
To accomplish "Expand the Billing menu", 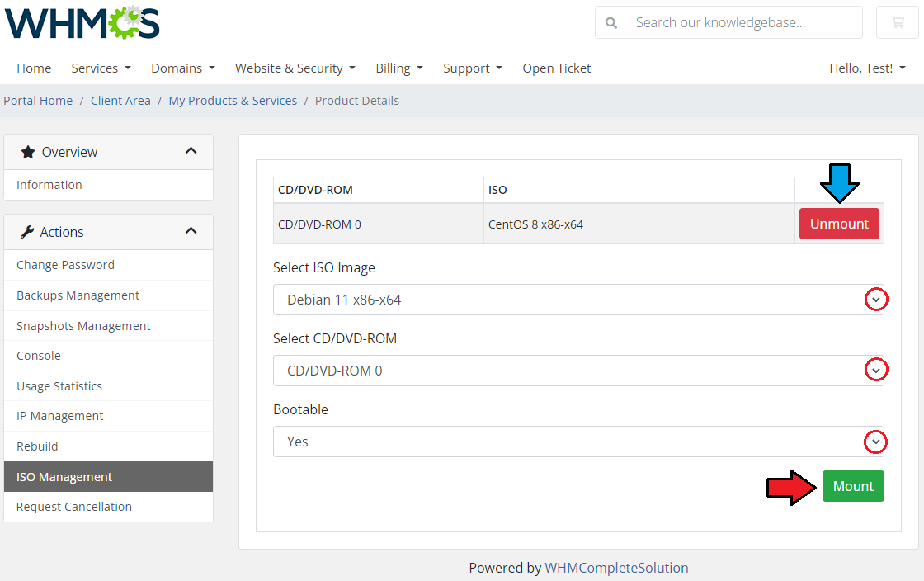I will (399, 68).
